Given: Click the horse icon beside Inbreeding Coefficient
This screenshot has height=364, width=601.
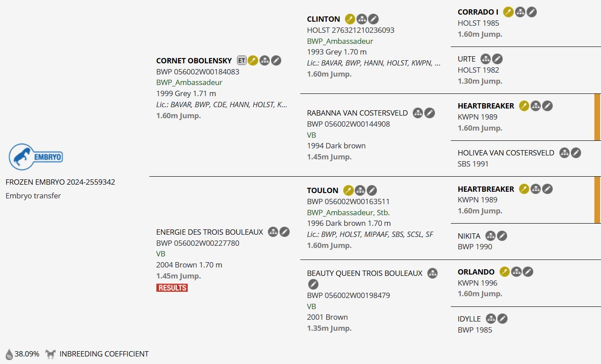Looking at the screenshot, I should click(50, 354).
